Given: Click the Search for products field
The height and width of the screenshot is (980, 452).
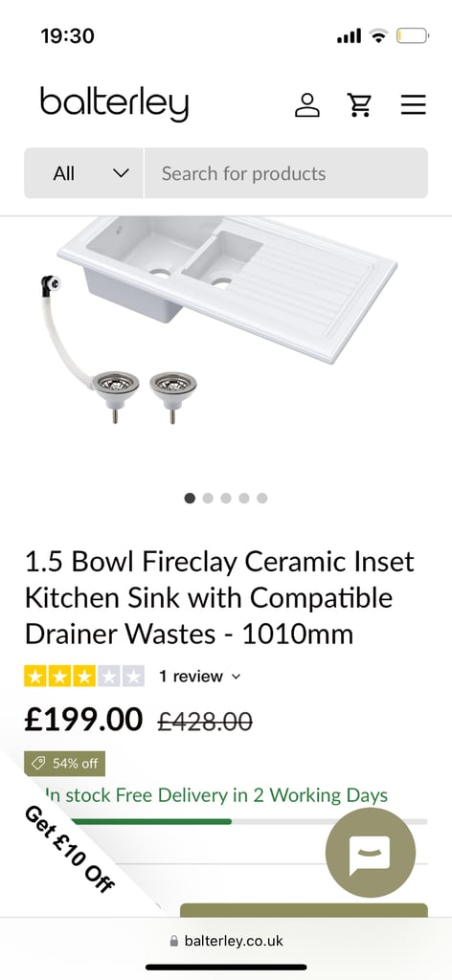Looking at the screenshot, I should [x=286, y=173].
